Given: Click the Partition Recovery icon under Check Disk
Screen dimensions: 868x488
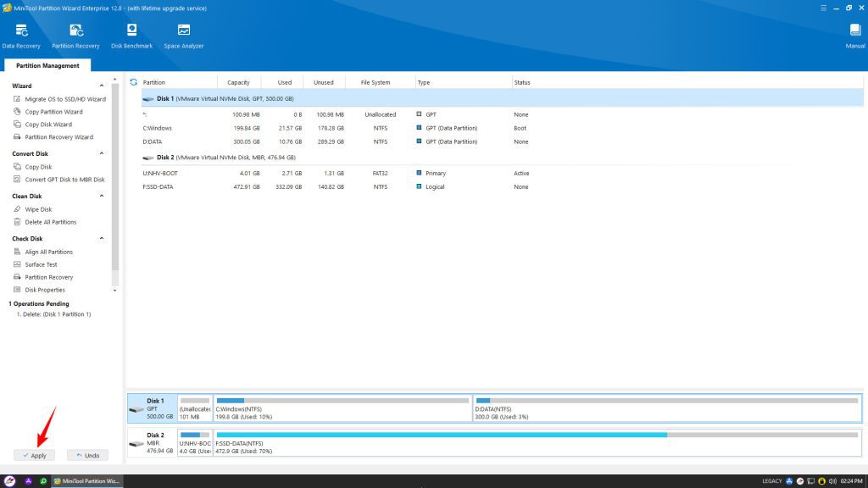Looking at the screenshot, I should [17, 277].
